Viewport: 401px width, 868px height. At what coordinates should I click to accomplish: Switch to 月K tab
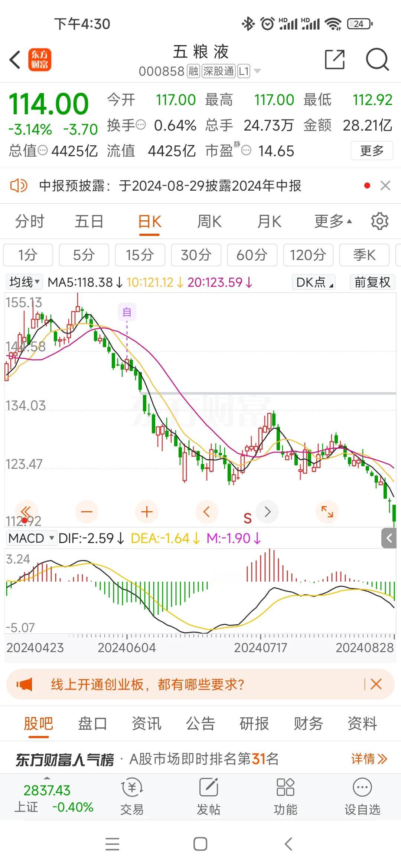(x=270, y=221)
